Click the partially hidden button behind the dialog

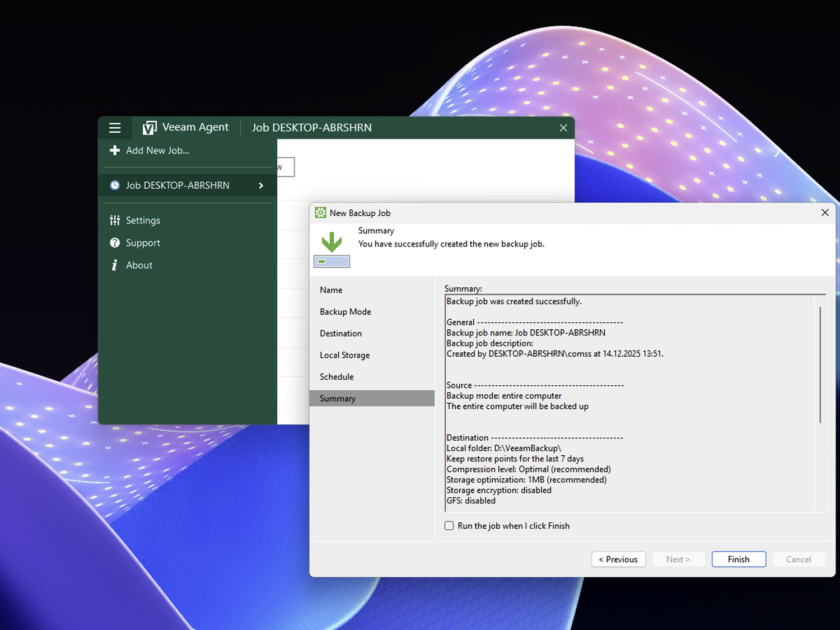pyautogui.click(x=286, y=167)
